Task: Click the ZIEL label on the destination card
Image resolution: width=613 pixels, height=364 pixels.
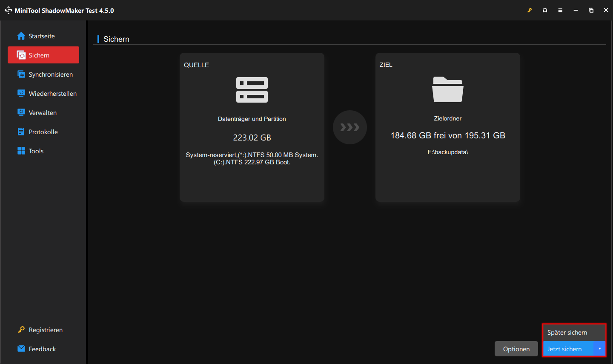Action: 386,65
